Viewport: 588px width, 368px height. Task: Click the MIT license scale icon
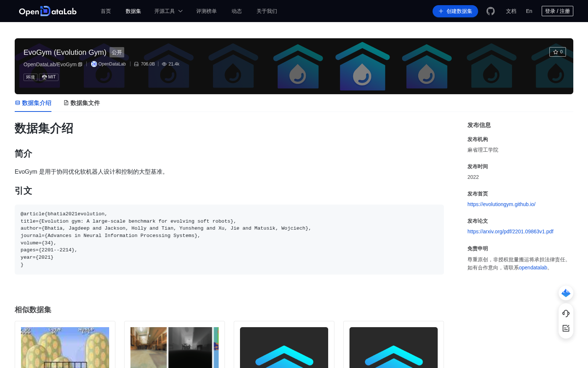44,77
